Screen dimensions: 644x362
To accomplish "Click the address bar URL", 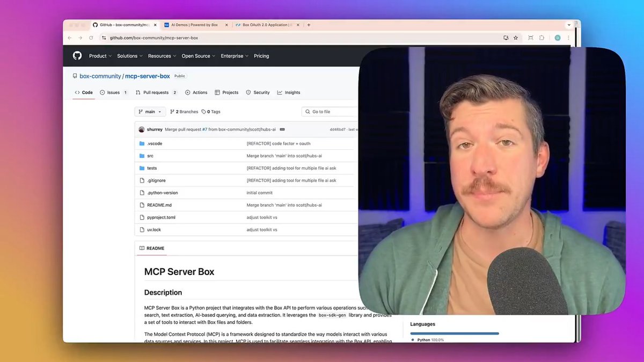I will coord(154,38).
